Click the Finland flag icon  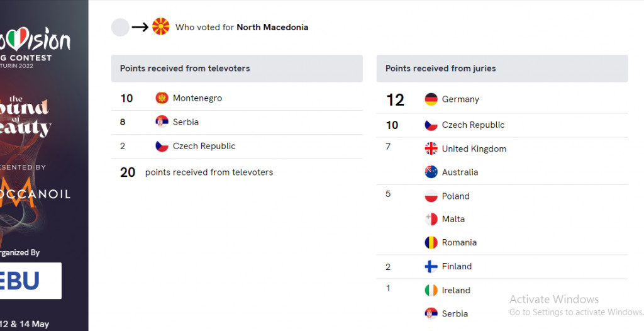tap(431, 266)
